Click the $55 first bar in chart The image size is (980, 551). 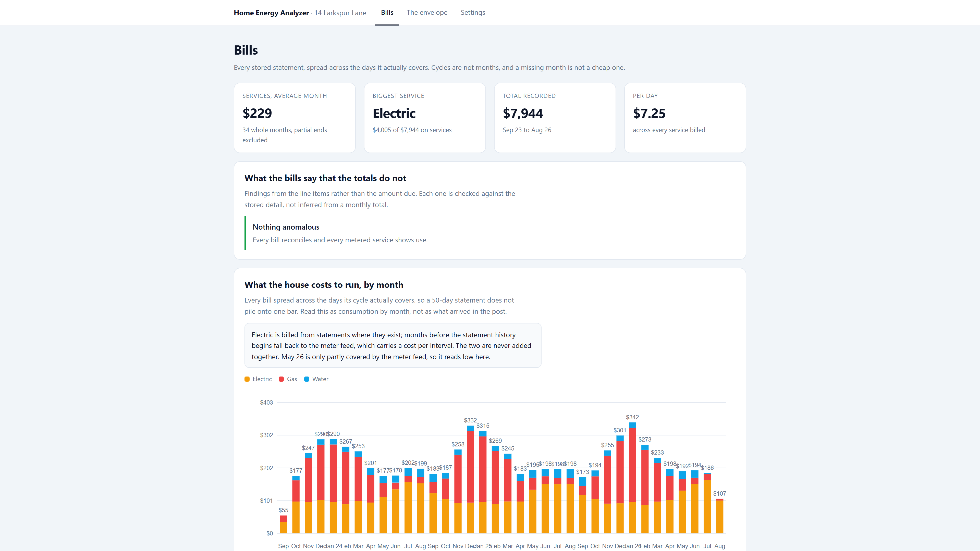(x=284, y=524)
